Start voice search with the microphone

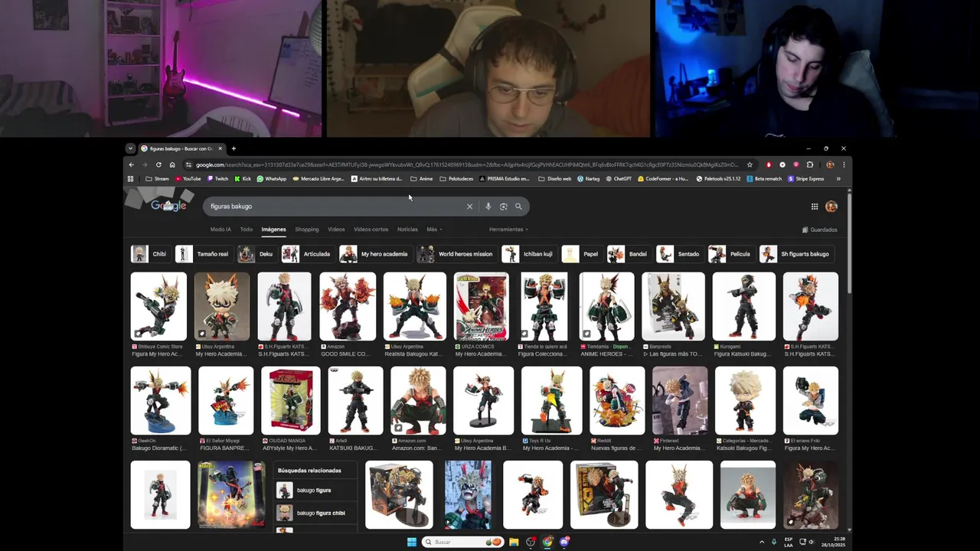click(488, 207)
